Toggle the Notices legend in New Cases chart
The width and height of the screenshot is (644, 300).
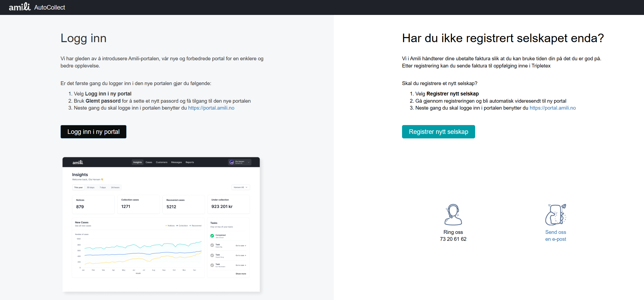[x=171, y=226]
